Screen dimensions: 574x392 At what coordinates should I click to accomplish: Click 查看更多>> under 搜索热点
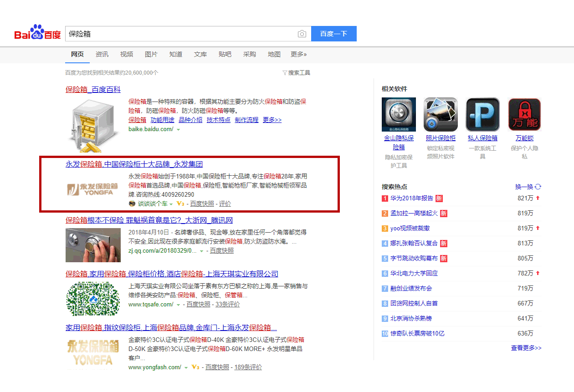click(526, 348)
